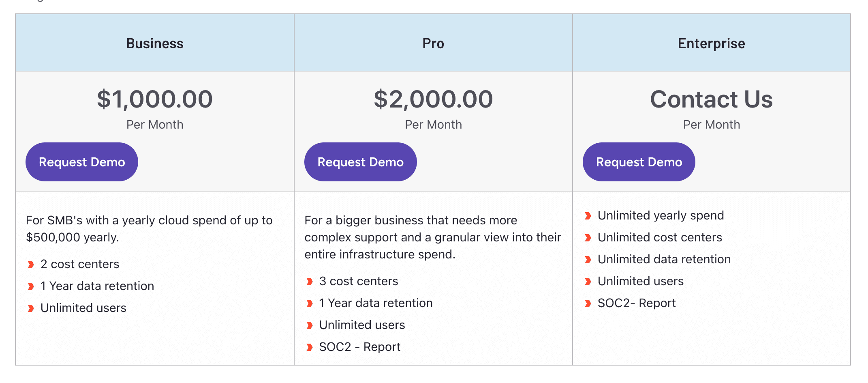
Task: Click Per Month under the Pro price
Action: click(433, 125)
